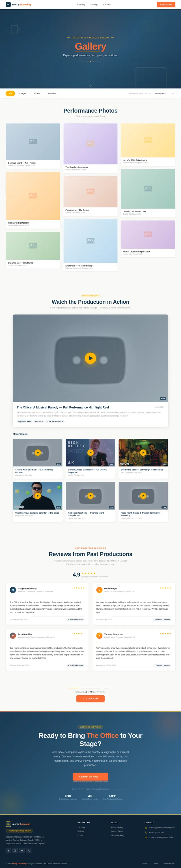Open Gallery in the top navigation
The image size is (181, 868).
94,4
